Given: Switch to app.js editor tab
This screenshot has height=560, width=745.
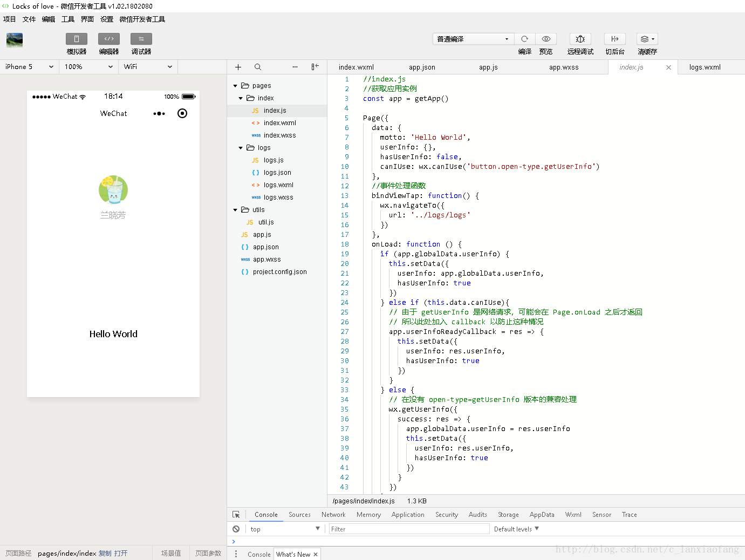Looking at the screenshot, I should 488,67.
